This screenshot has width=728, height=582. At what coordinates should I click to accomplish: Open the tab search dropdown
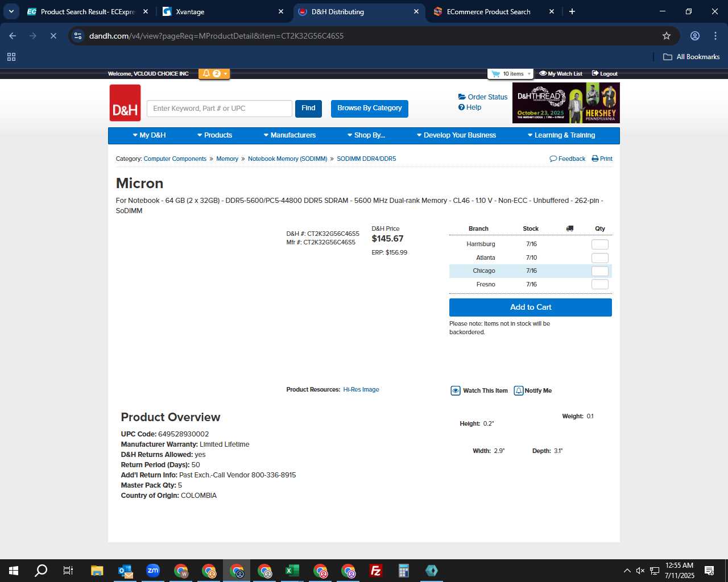click(11, 11)
